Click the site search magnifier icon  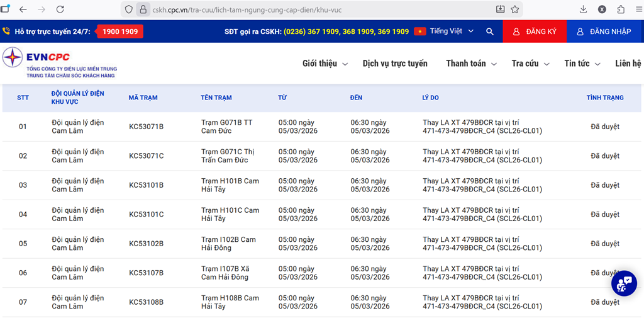click(490, 31)
